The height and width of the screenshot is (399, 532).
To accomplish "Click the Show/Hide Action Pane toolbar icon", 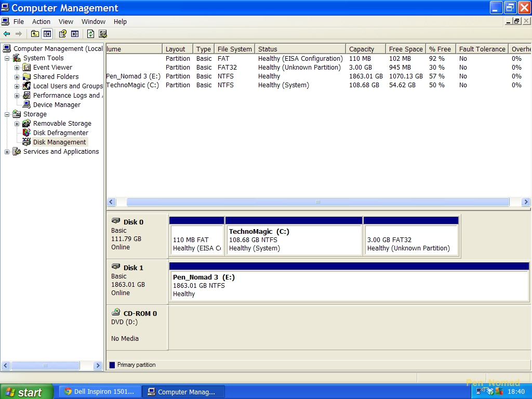I will tap(75, 34).
